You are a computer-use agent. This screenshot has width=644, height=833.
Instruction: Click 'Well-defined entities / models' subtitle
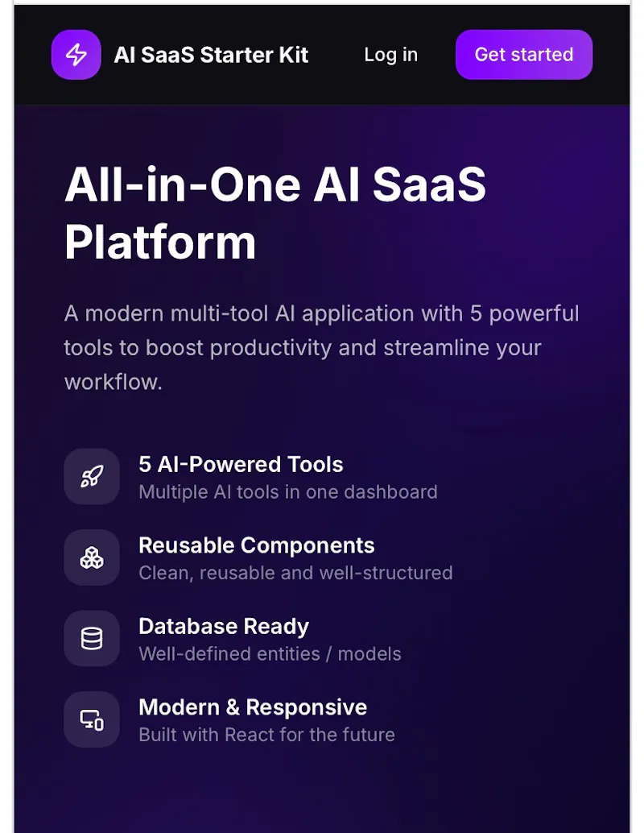click(270, 654)
